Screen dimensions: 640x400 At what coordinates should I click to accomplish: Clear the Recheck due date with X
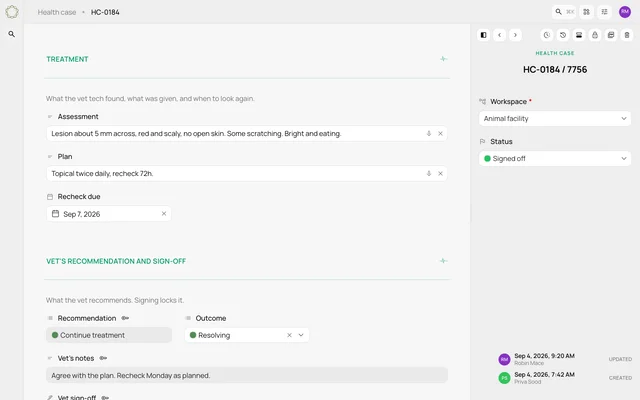(164, 213)
